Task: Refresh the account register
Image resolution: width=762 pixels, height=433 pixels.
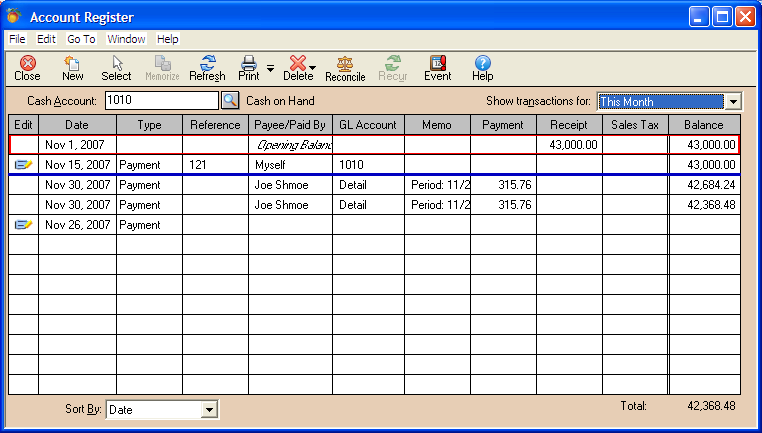Action: 207,68
